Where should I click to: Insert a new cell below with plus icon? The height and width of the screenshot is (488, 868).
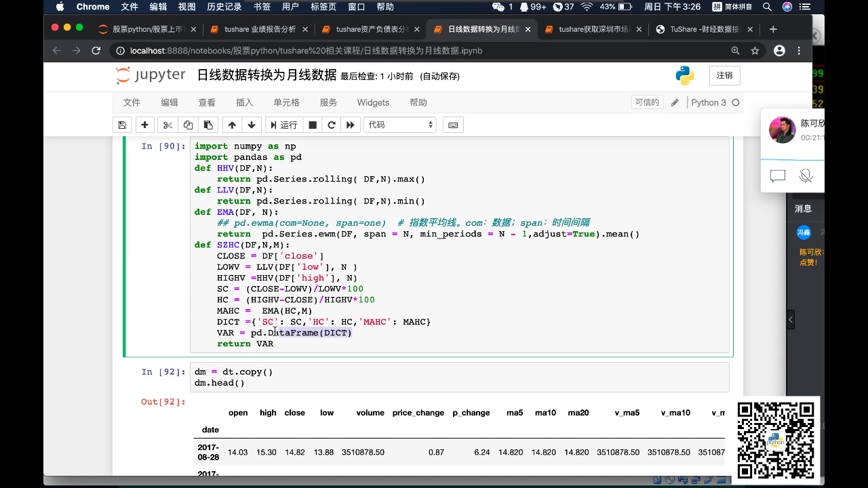(144, 125)
